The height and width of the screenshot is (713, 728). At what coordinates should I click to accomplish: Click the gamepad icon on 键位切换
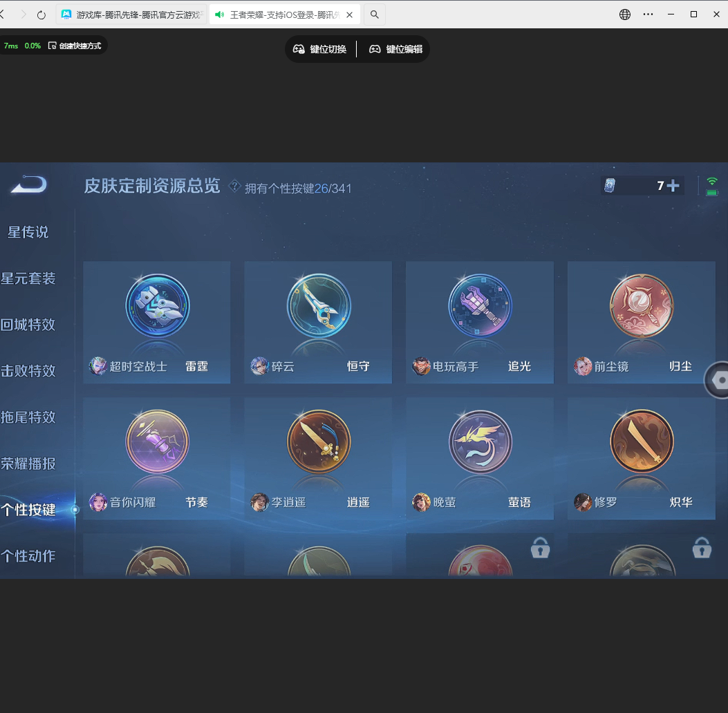298,49
